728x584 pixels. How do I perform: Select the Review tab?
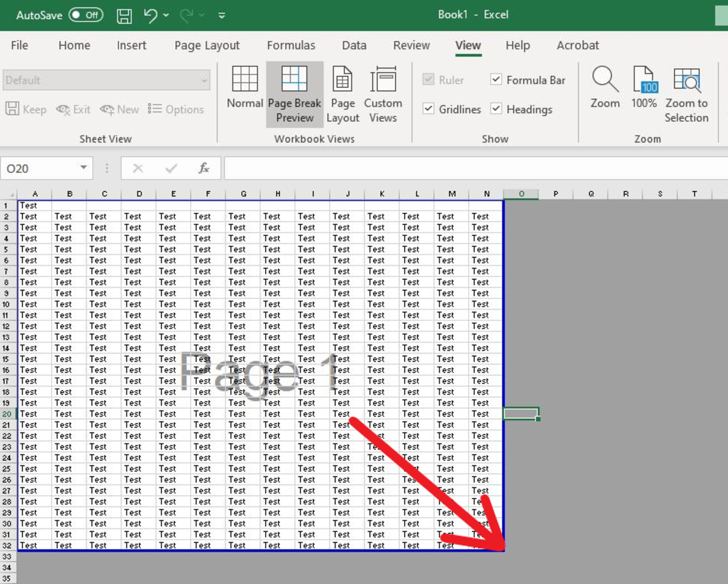click(412, 45)
